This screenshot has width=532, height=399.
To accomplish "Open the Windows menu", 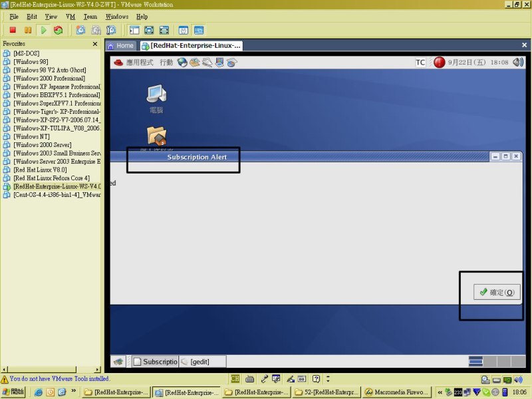I will pos(117,17).
